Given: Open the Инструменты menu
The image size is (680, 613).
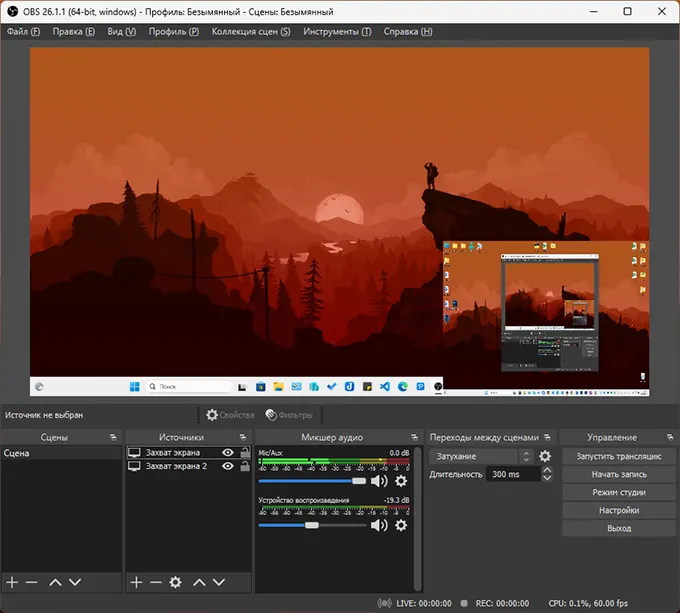Looking at the screenshot, I should 338,31.
